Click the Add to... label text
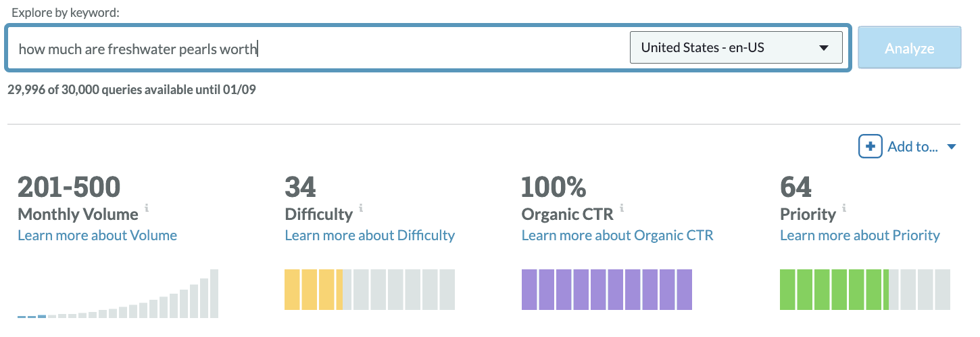980x337 pixels. (912, 147)
